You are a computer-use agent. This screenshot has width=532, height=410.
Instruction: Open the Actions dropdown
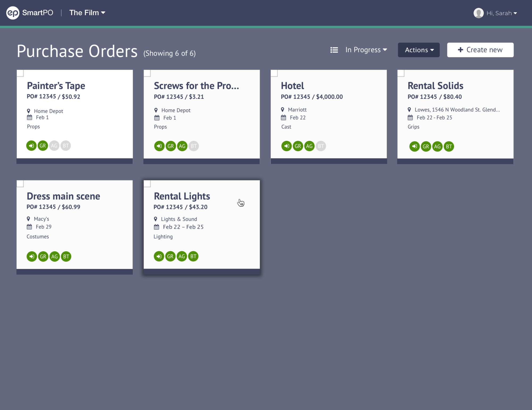[419, 50]
